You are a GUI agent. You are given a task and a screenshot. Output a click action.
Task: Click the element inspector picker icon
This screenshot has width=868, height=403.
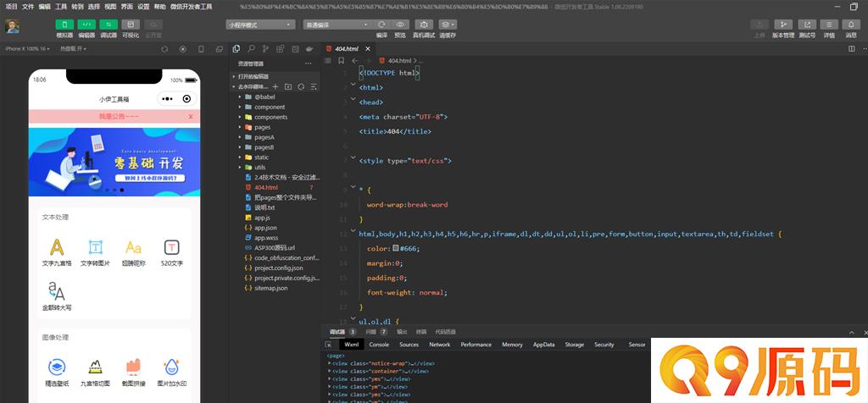click(329, 345)
